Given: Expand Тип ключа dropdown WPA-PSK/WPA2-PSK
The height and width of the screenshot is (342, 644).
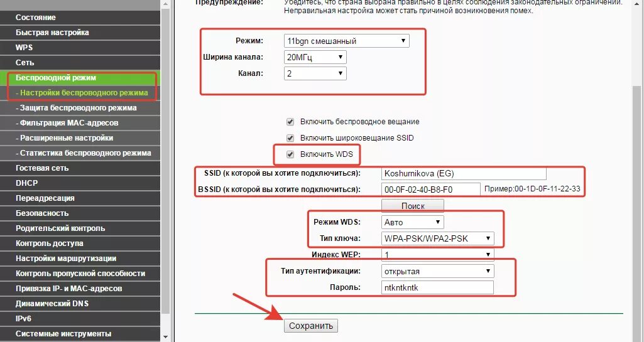Looking at the screenshot, I should point(437,238).
